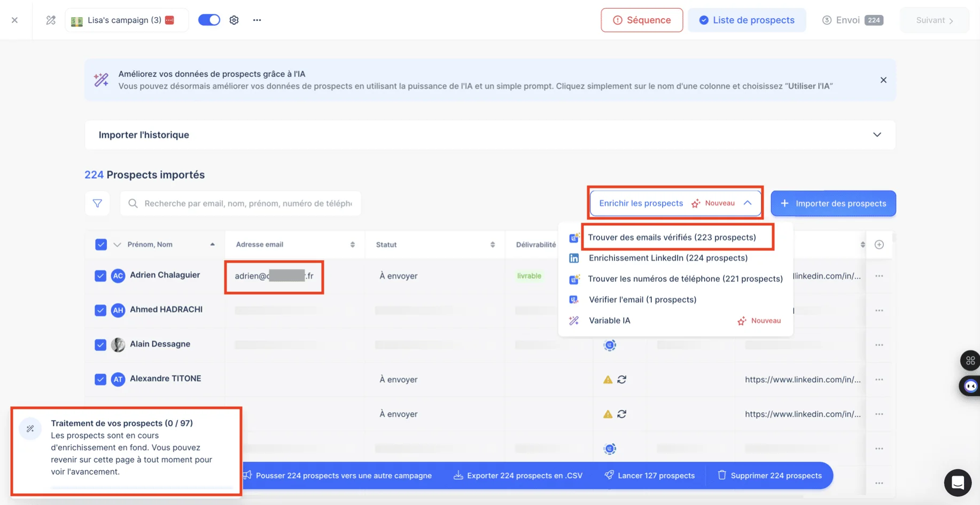This screenshot has width=980, height=505.
Task: Select Trouver des emails vérifiés option
Action: click(x=672, y=238)
